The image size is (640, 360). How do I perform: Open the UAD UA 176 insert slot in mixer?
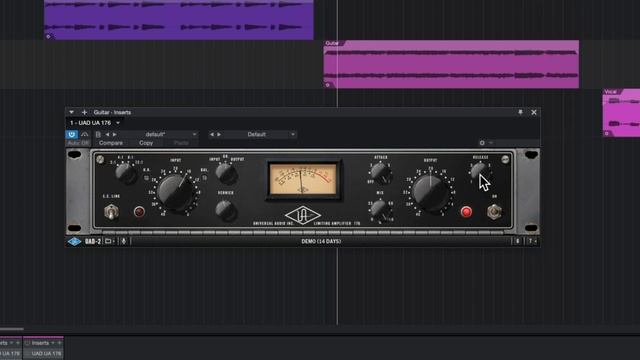[43, 354]
